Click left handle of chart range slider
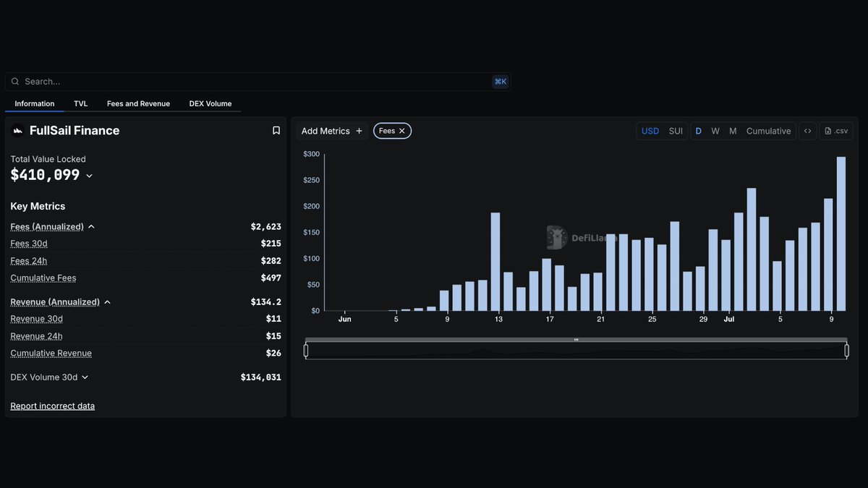868x488 pixels. click(x=306, y=351)
